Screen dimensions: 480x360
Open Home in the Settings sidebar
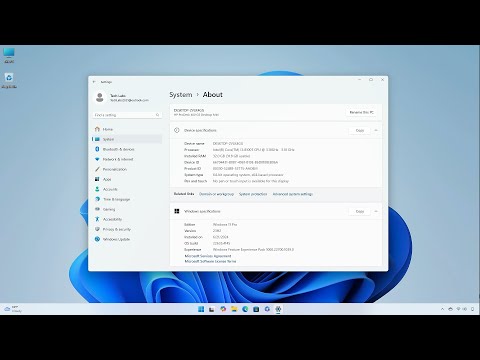click(x=127, y=129)
